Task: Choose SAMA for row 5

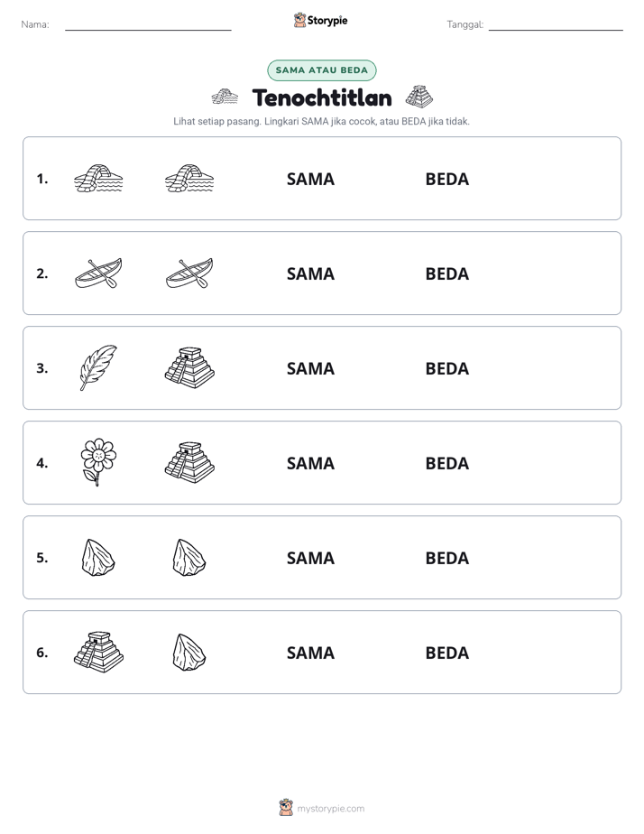Action: click(311, 558)
